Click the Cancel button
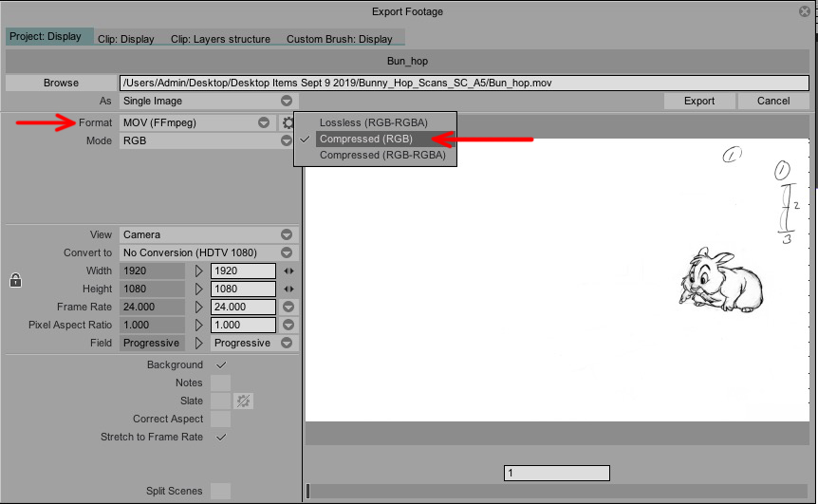 pyautogui.click(x=773, y=102)
